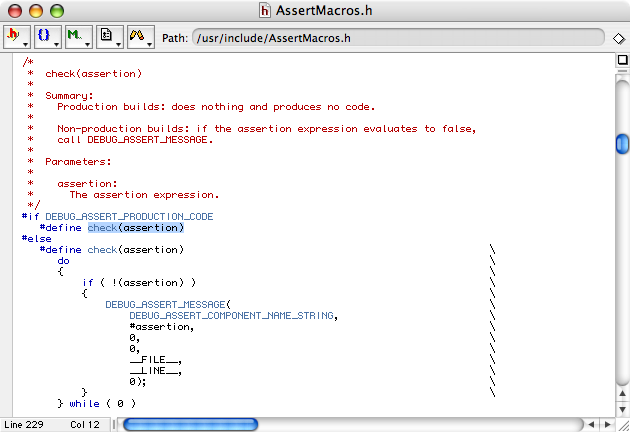
Task: Open the Markers (M) popup
Action: [x=79, y=37]
